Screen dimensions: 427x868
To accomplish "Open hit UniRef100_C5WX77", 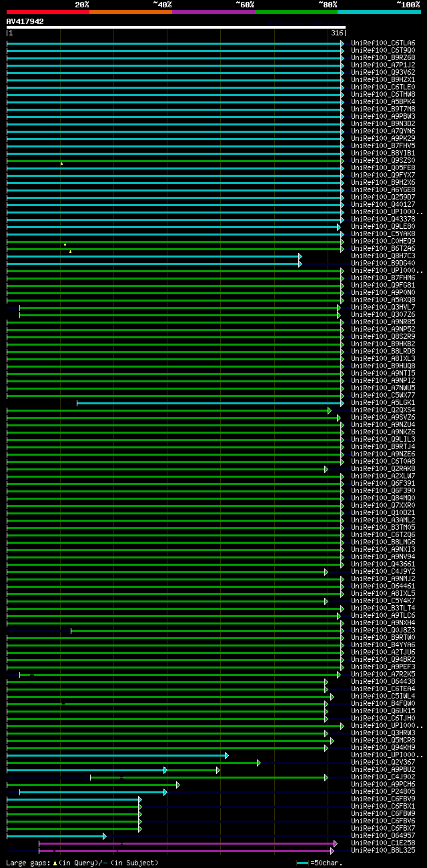I will click(383, 395).
